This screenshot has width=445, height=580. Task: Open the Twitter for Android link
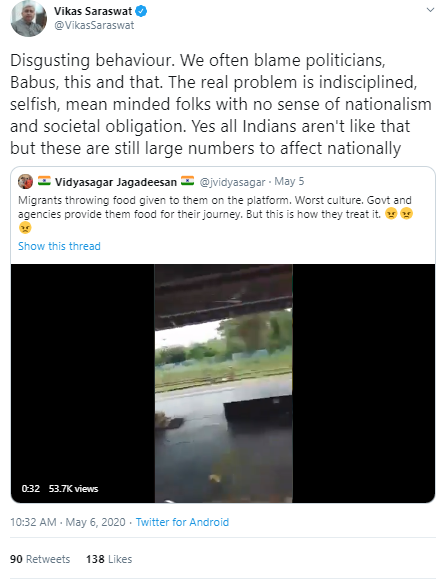(182, 522)
